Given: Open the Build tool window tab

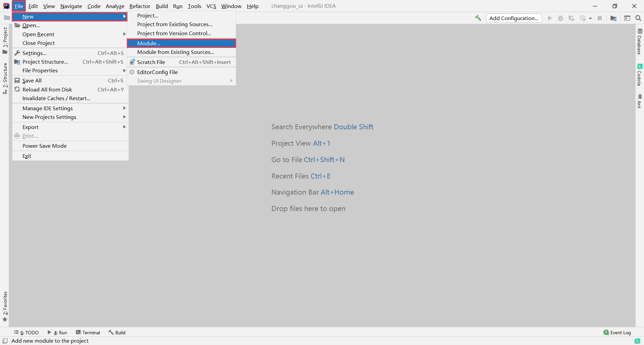Looking at the screenshot, I should [117, 332].
